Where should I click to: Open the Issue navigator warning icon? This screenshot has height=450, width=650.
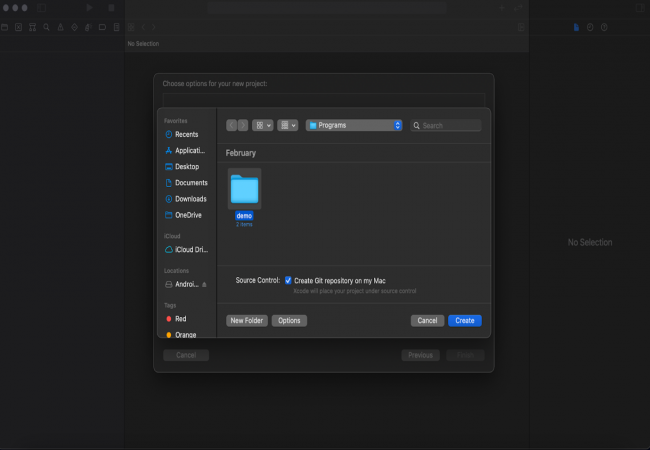[x=61, y=27]
